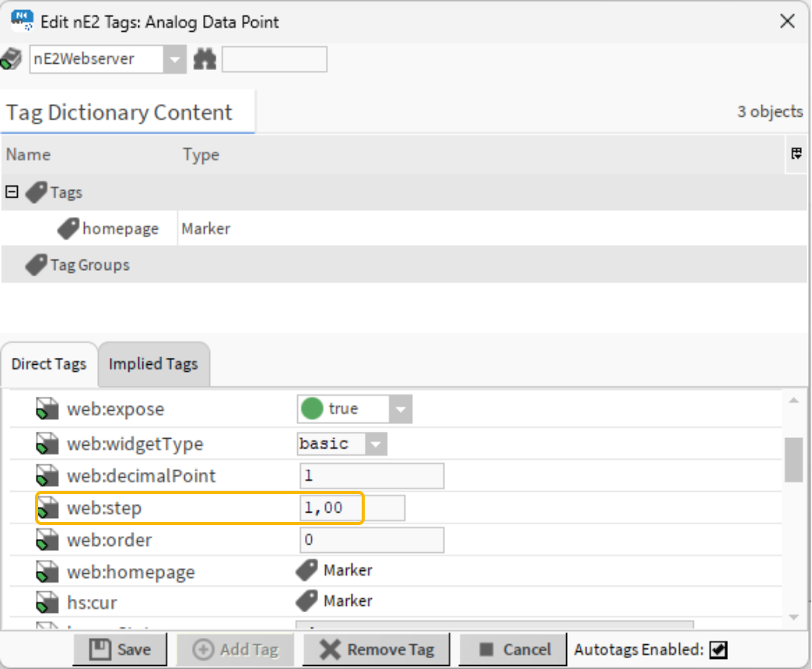Viewport: 812px width, 669px height.
Task: Enable the Autotags Enabled checkbox
Action: [x=717, y=650]
